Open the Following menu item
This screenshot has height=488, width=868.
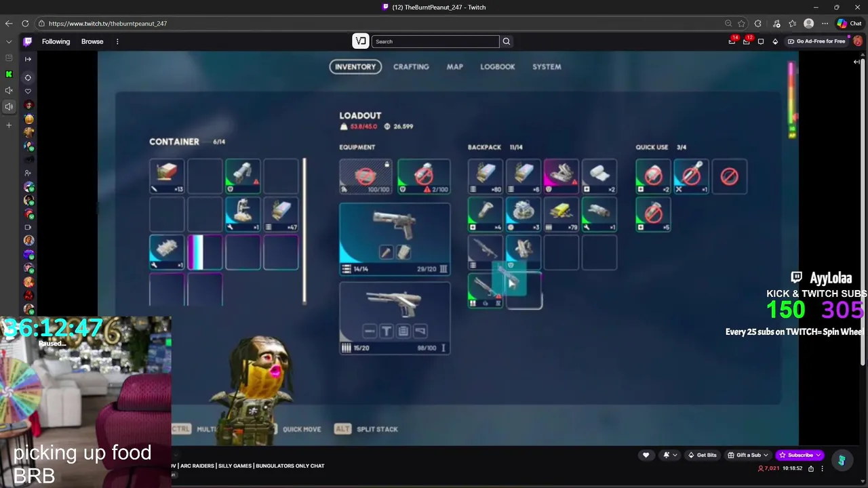[56, 41]
